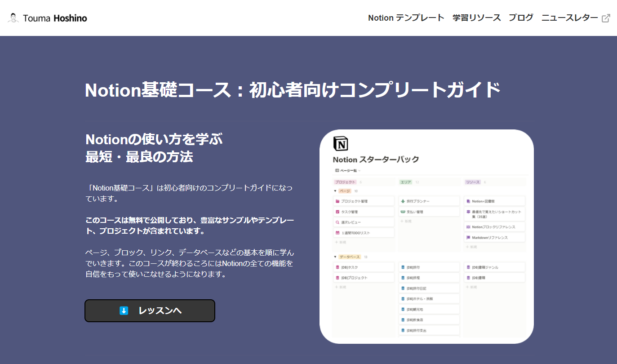The width and height of the screenshot is (617, 364).
Task: Click the Notion スターターパック title
Action: point(376,160)
